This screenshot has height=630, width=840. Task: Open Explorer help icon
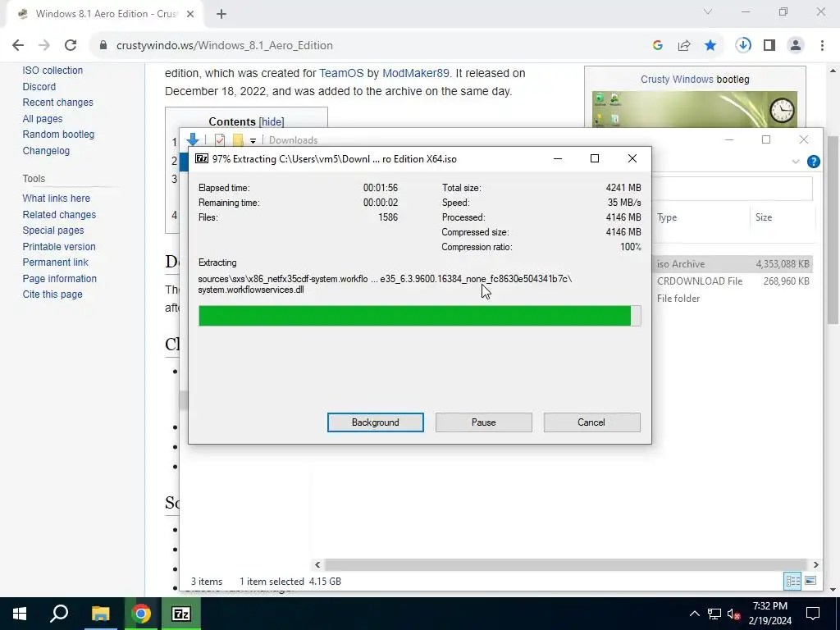(813, 162)
